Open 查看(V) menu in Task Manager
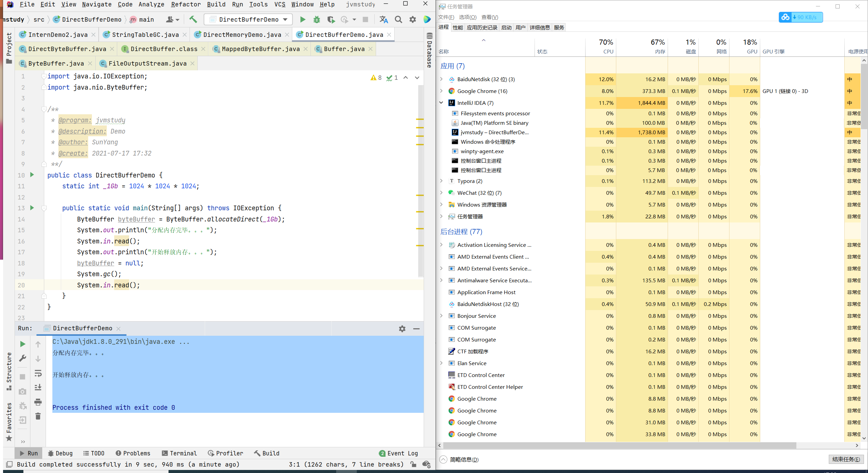Screen dimensions: 868x473 tap(490, 17)
